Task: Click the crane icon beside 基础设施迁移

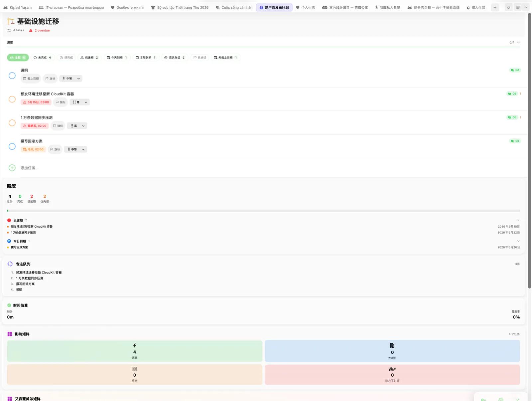Action: 11,21
